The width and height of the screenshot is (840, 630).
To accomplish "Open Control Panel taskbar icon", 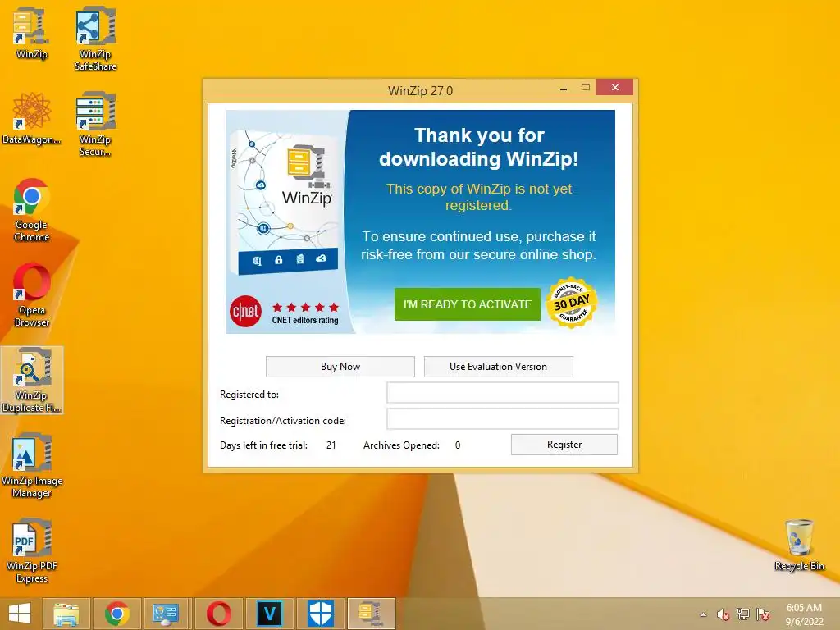I will point(165,614).
